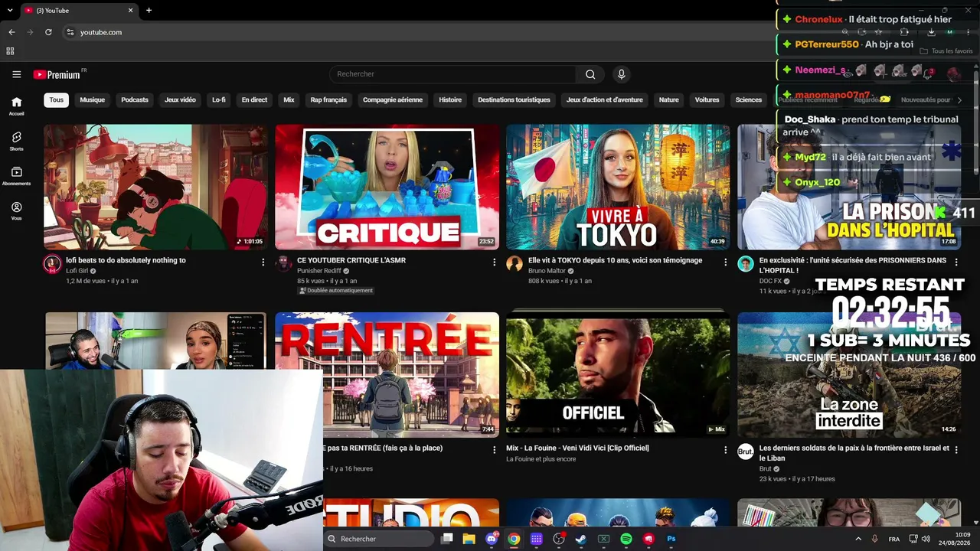This screenshot has width=980, height=551.
Task: Select the Histoire filter chip
Action: [x=450, y=99]
